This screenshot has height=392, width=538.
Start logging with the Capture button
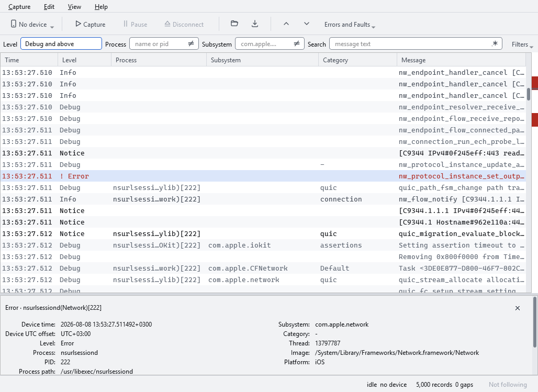pos(90,25)
